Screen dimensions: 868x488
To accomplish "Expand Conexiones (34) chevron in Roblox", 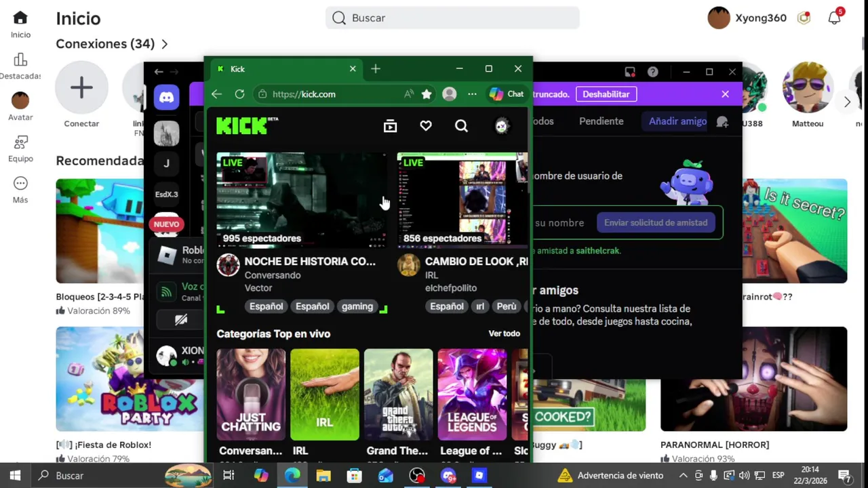I will (x=164, y=44).
